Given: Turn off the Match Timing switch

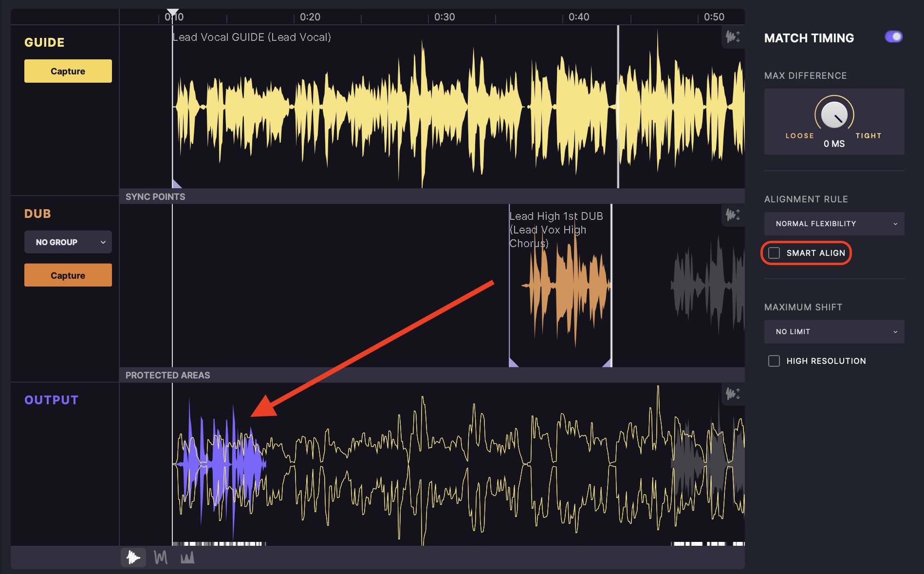Looking at the screenshot, I should click(x=893, y=37).
